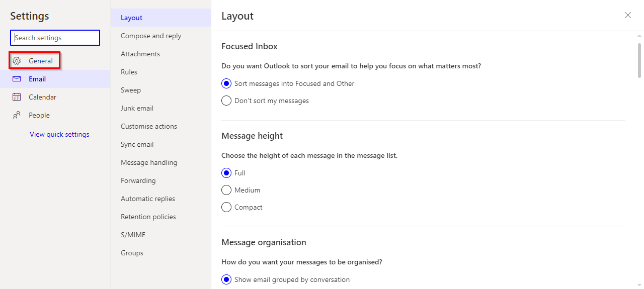This screenshot has width=644, height=289.
Task: Click the Email envelope icon
Action: [17, 79]
